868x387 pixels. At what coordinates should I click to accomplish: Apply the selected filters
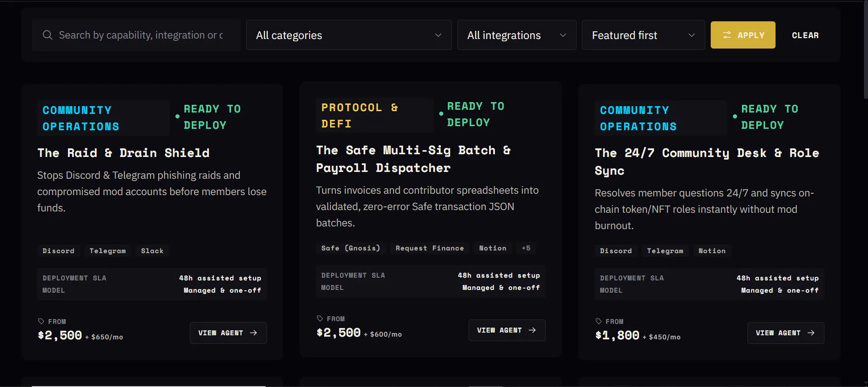[x=743, y=35]
